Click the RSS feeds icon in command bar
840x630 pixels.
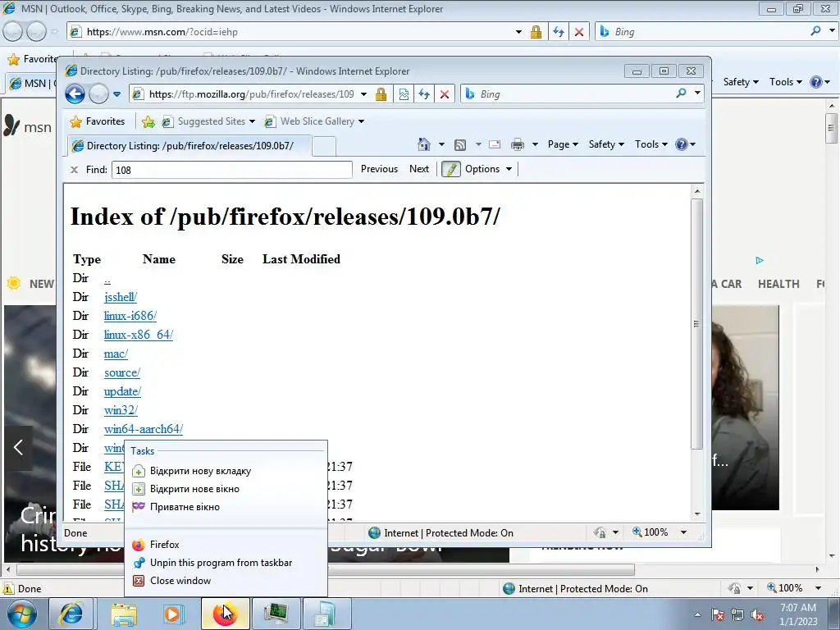tap(460, 144)
